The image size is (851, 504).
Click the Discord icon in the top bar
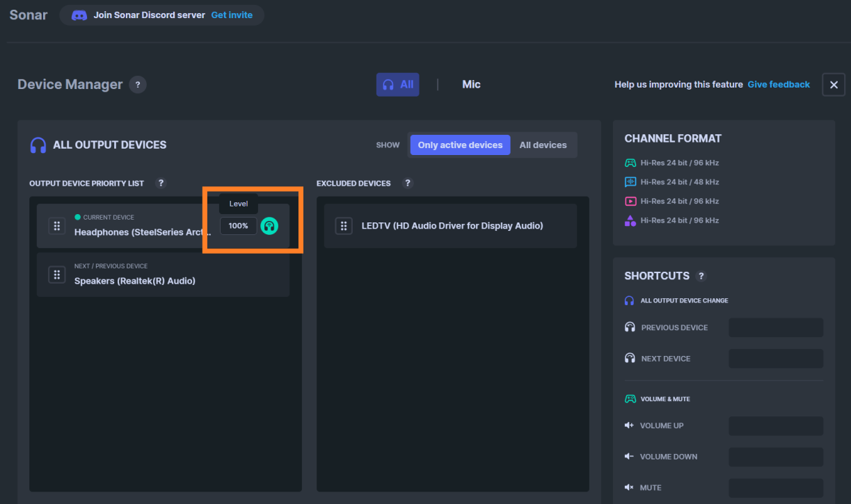79,15
